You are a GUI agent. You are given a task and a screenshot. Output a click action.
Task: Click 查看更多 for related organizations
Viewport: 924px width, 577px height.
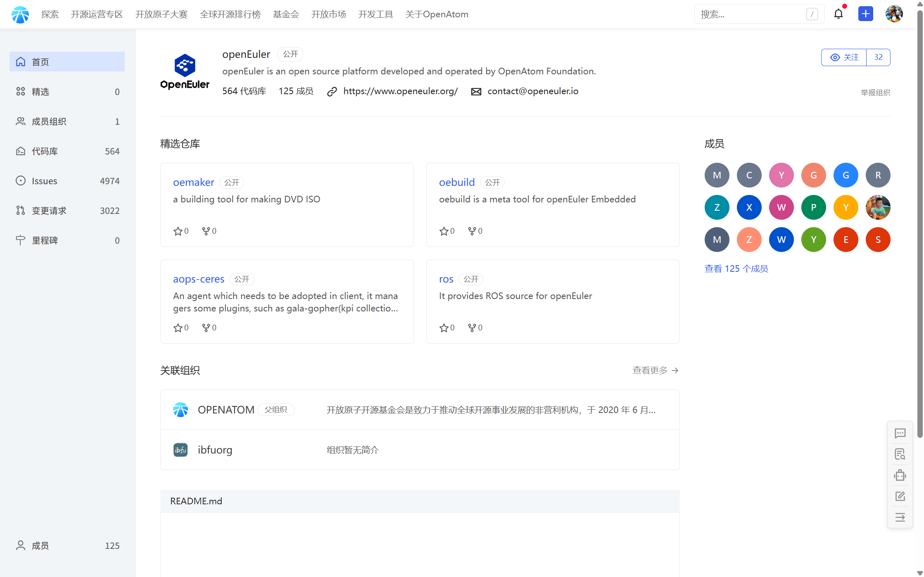point(656,370)
